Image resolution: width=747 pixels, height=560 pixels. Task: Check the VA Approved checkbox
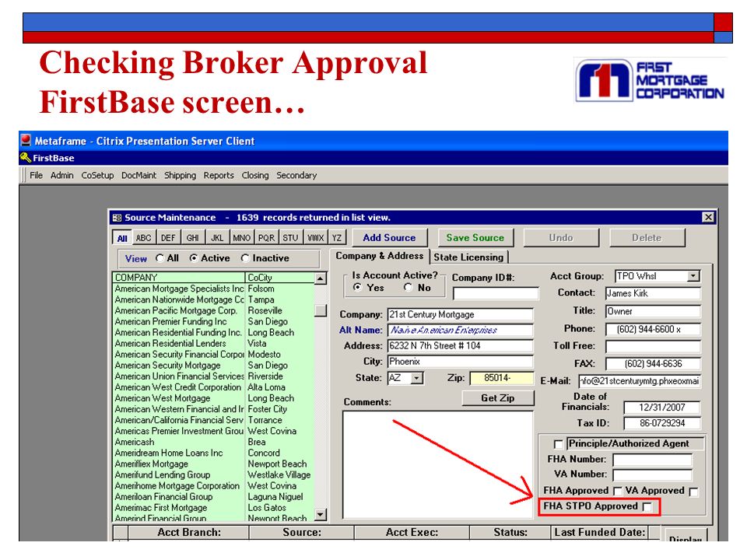tap(694, 492)
